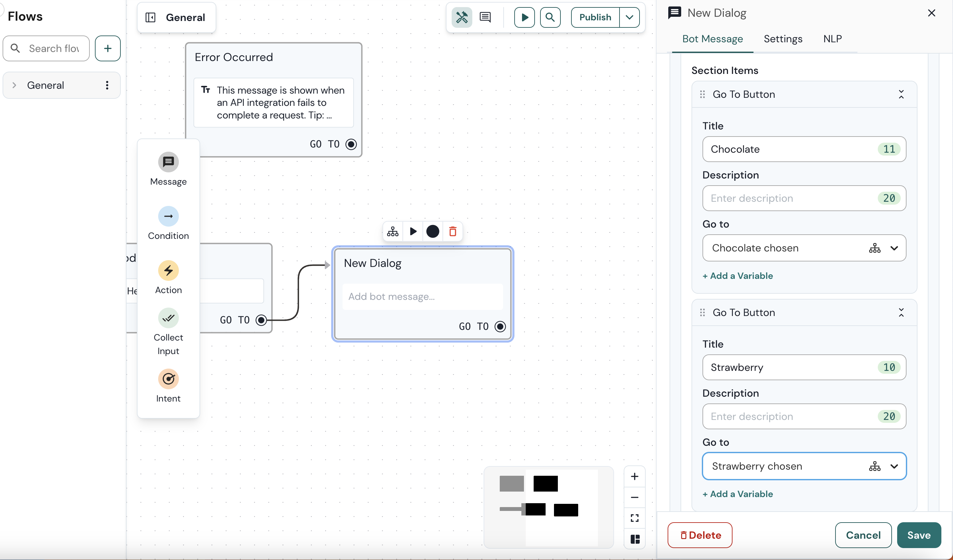Click Add a Variable under Chocolate chosen
The width and height of the screenshot is (953, 560).
pos(737,276)
